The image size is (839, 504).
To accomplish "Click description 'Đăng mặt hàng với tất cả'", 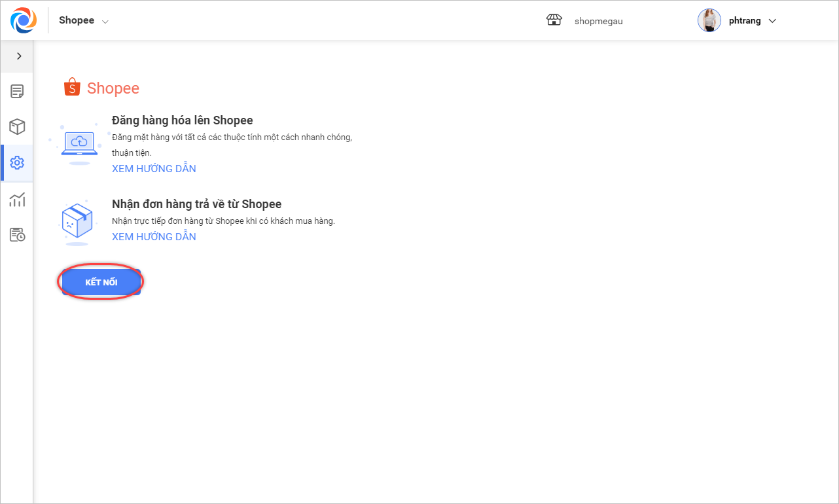I will point(232,145).
